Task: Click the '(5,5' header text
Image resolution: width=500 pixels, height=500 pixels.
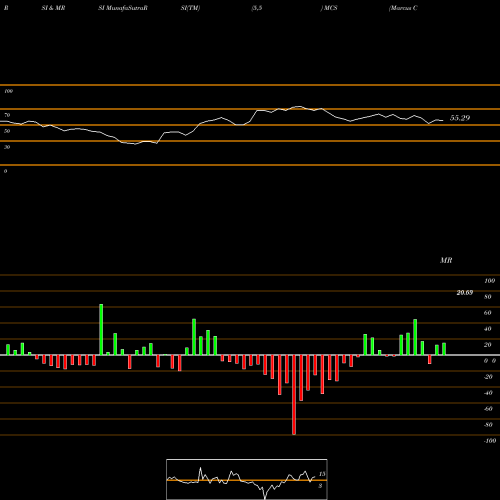Action: pyautogui.click(x=257, y=8)
